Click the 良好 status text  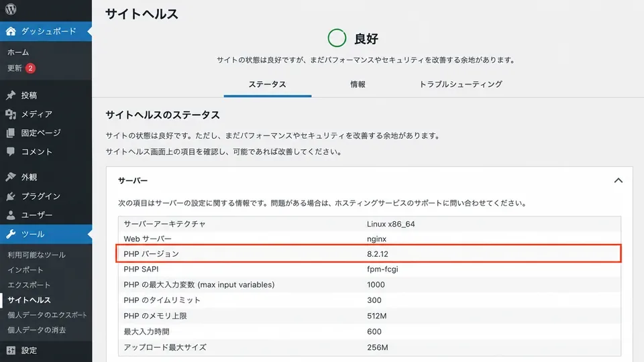pyautogui.click(x=366, y=39)
